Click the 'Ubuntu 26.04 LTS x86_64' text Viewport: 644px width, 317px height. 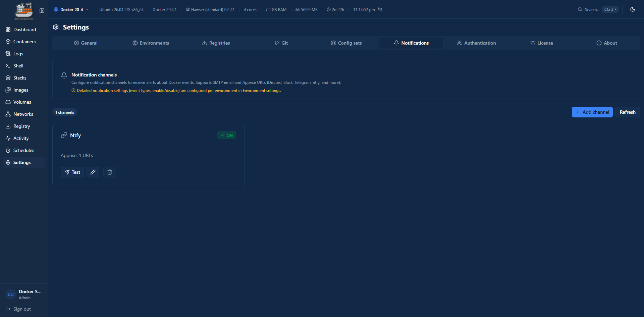click(x=121, y=10)
